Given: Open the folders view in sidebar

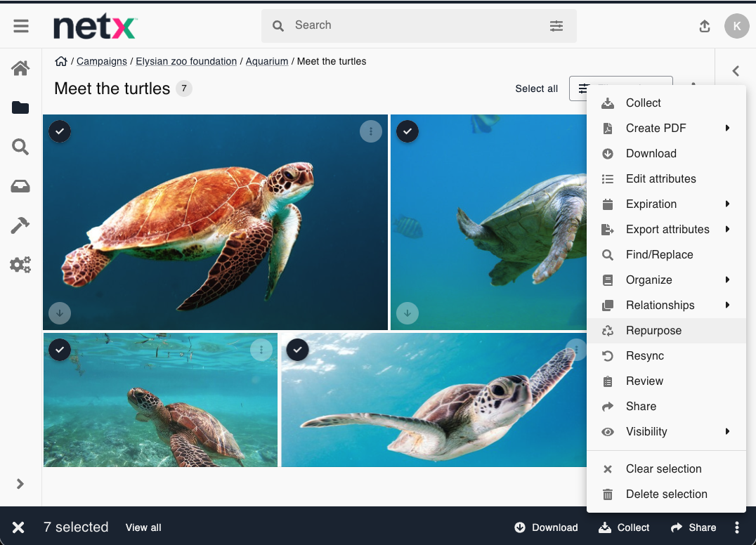Looking at the screenshot, I should click(x=20, y=107).
